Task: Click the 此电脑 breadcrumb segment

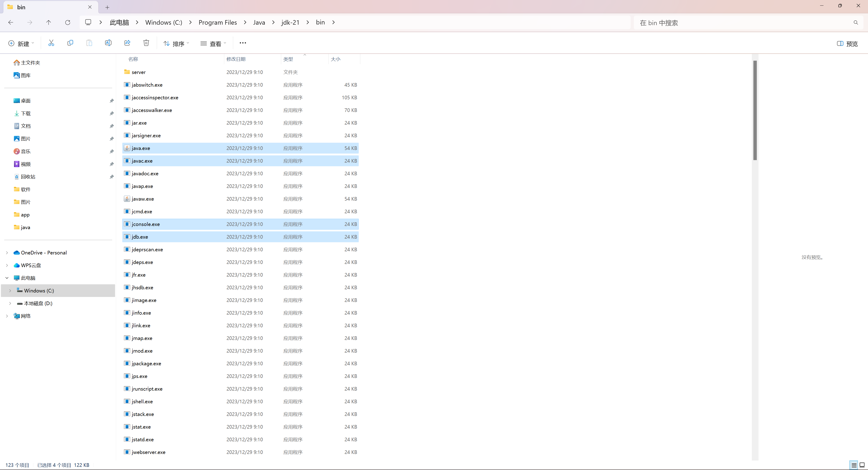Action: point(119,22)
